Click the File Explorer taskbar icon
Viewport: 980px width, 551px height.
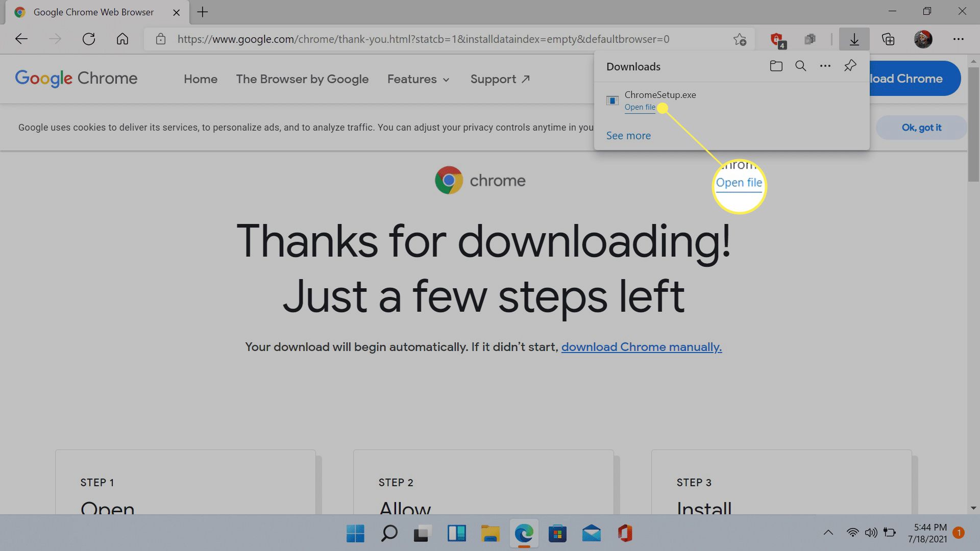(490, 533)
